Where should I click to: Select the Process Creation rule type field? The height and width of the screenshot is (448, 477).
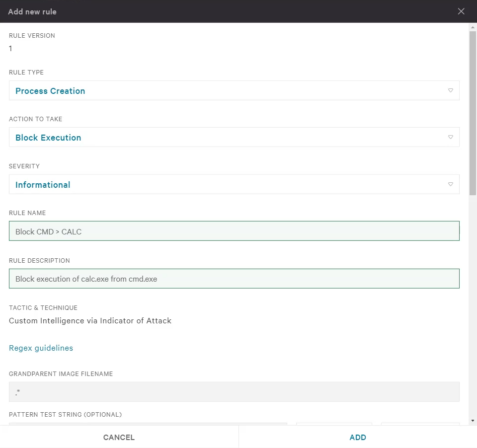click(234, 90)
